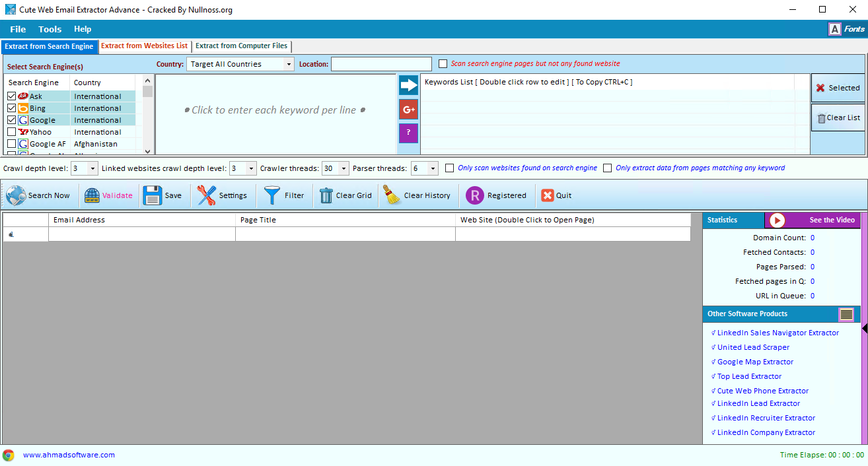Open the Help menu
The image size is (868, 466).
click(x=83, y=29)
